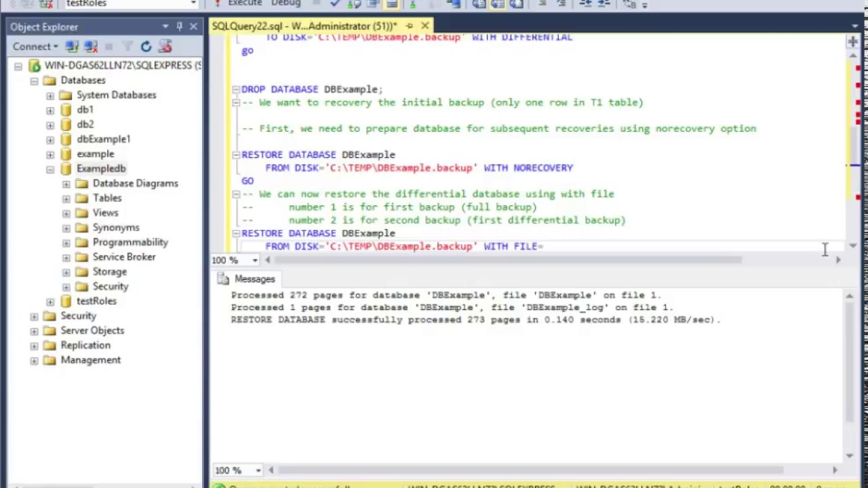Image resolution: width=868 pixels, height=488 pixels.
Task: Close the Object Explorer panel
Action: 193,26
